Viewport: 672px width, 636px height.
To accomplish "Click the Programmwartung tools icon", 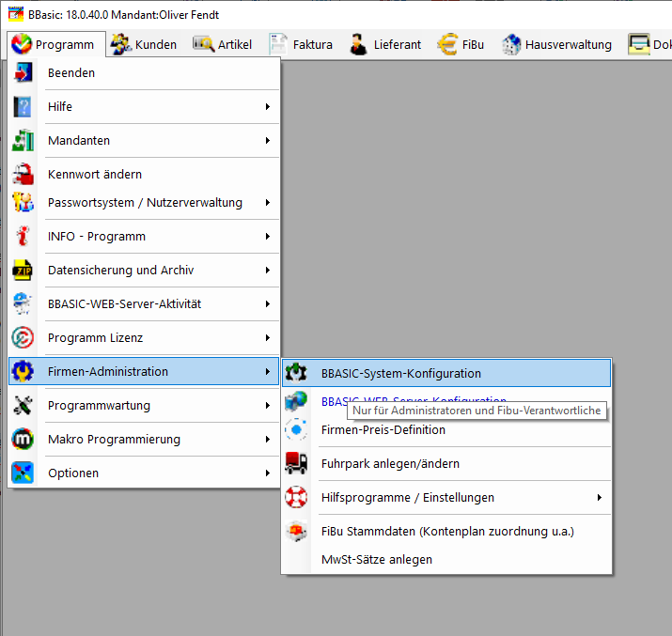I will (23, 406).
